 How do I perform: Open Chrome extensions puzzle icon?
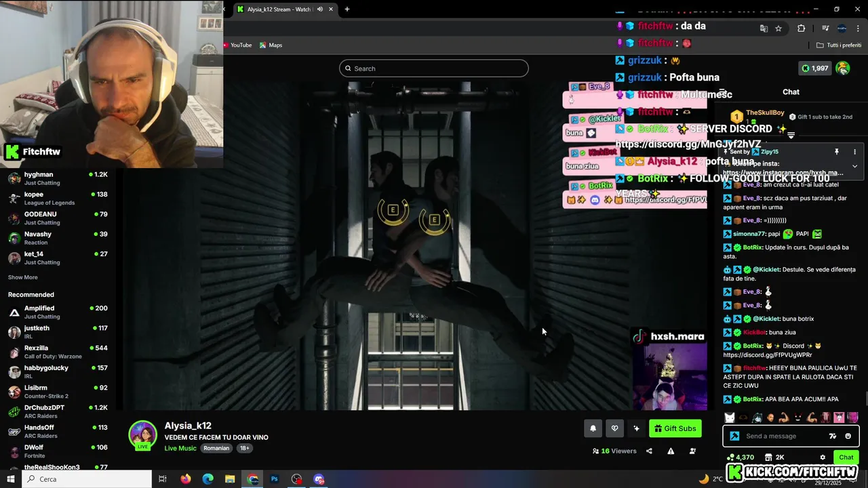click(802, 28)
